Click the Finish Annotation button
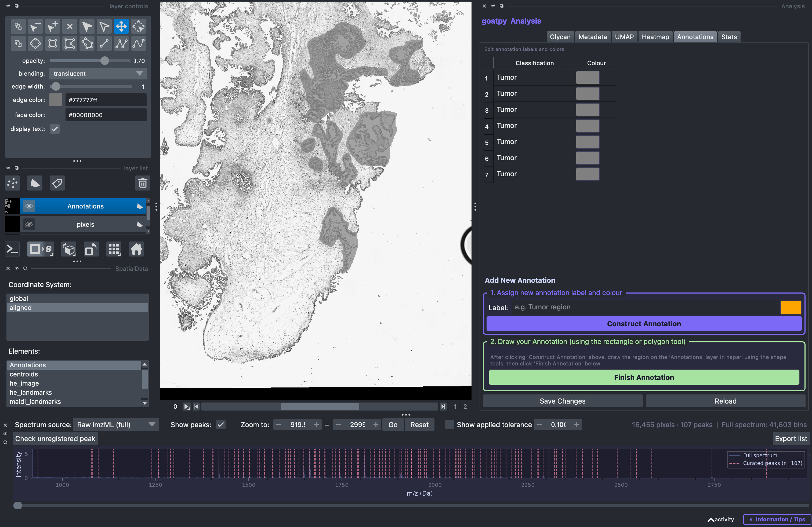 tap(644, 377)
